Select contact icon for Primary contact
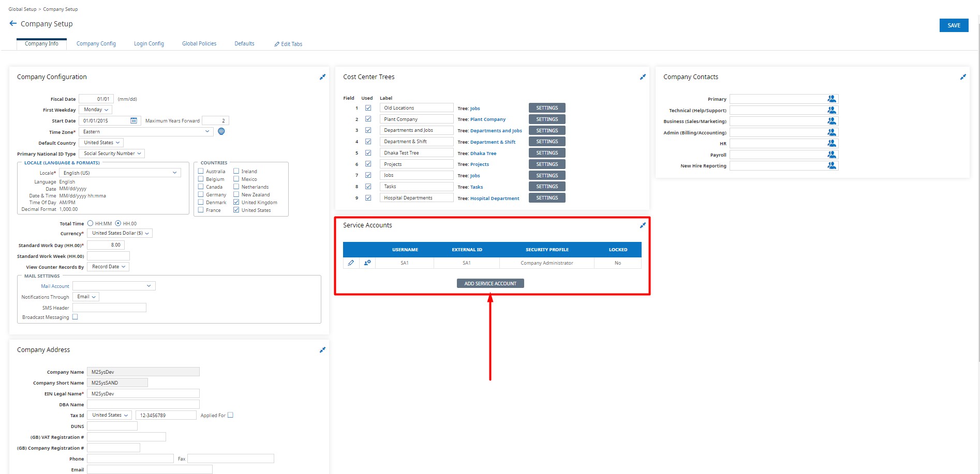This screenshot has width=980, height=474. [831, 99]
